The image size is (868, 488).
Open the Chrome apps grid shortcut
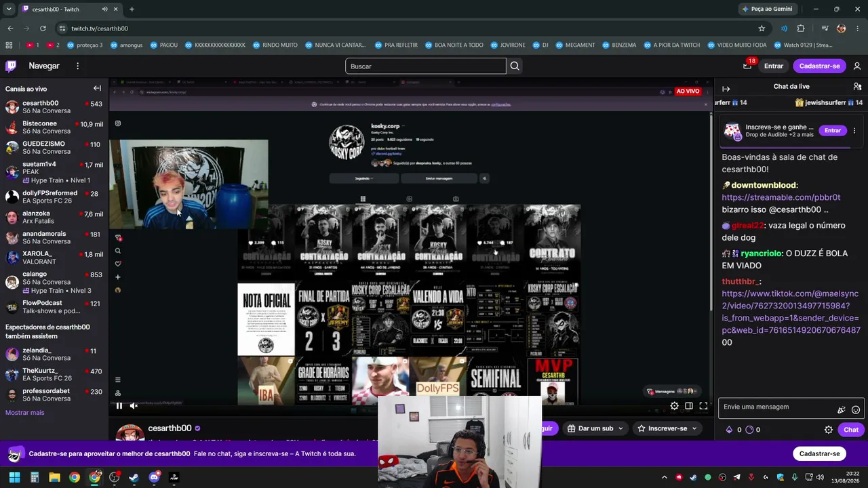[x=9, y=45]
